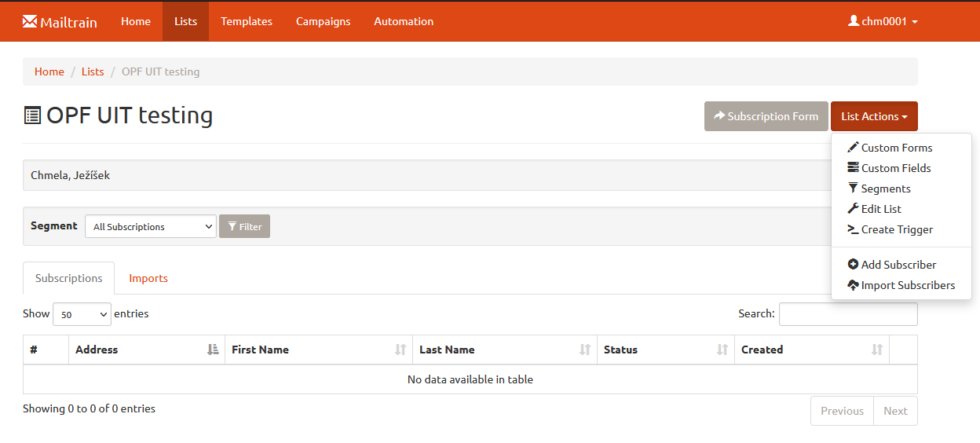Image resolution: width=980 pixels, height=443 pixels.
Task: Click into the Search input field
Action: (x=848, y=314)
